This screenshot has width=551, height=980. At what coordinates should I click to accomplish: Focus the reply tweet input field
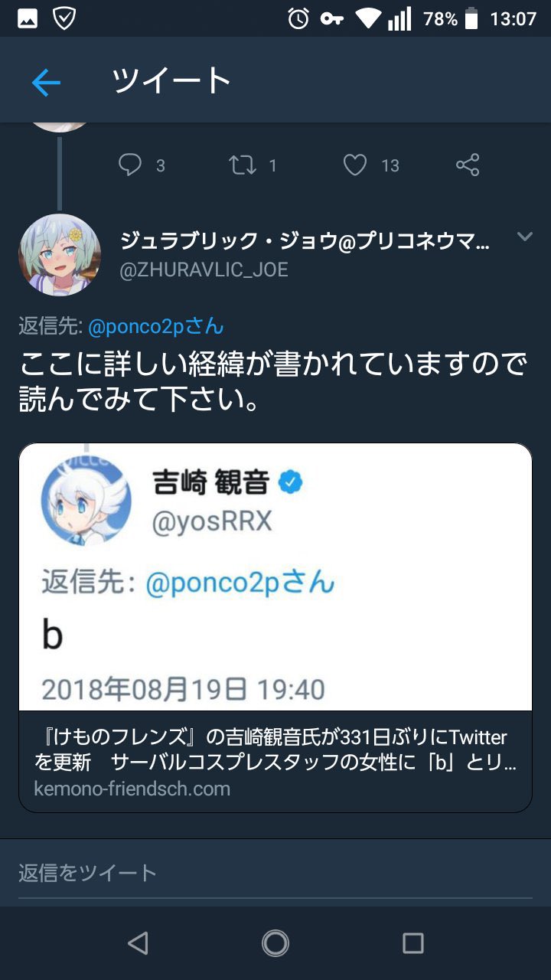275,873
